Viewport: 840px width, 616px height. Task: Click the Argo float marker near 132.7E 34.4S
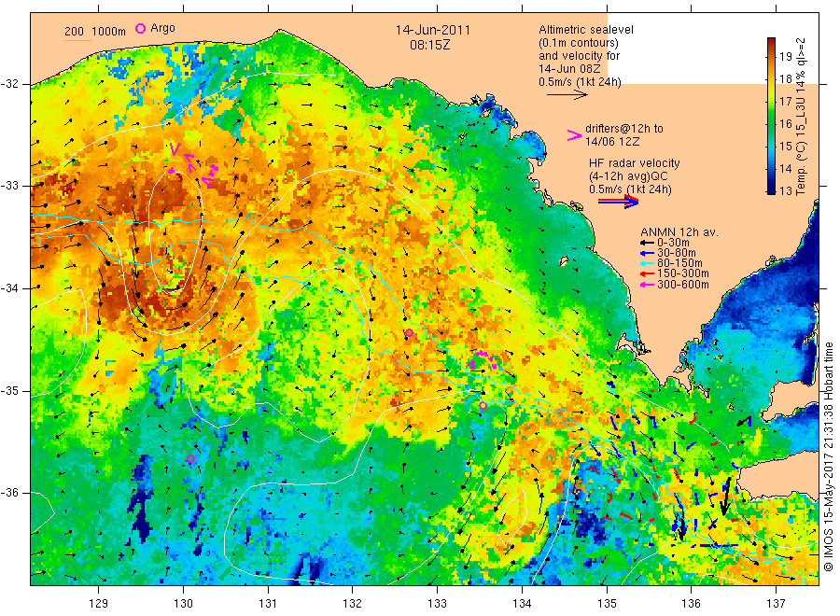pyautogui.click(x=409, y=333)
